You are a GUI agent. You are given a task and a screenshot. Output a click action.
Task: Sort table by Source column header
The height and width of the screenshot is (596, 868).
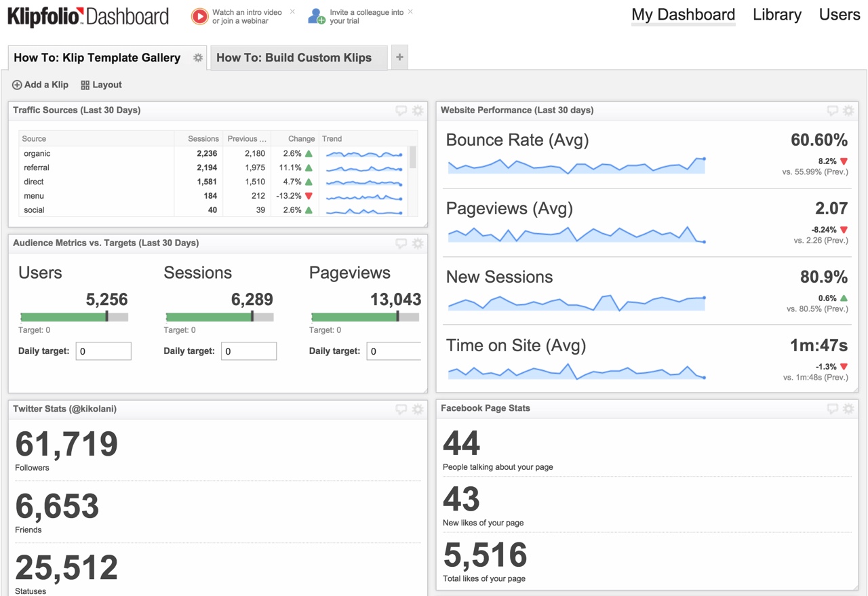pos(96,138)
